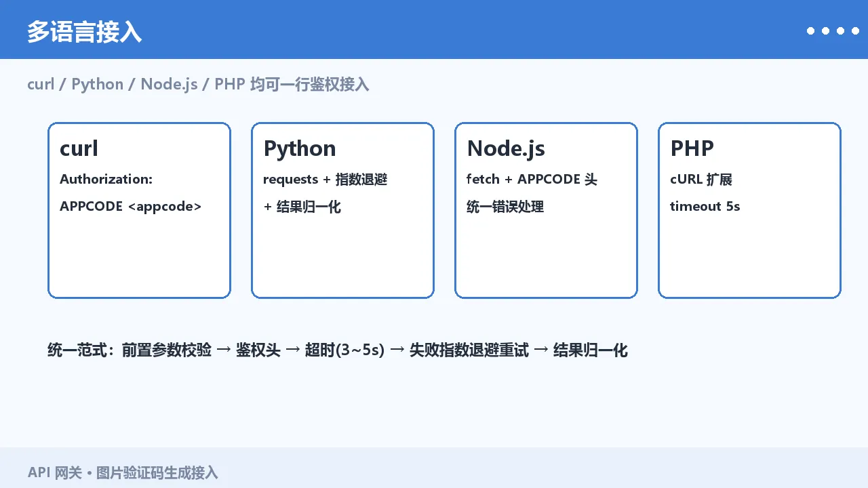Viewport: 868px width, 488px height.
Task: Click the first white dot in header
Action: click(810, 30)
